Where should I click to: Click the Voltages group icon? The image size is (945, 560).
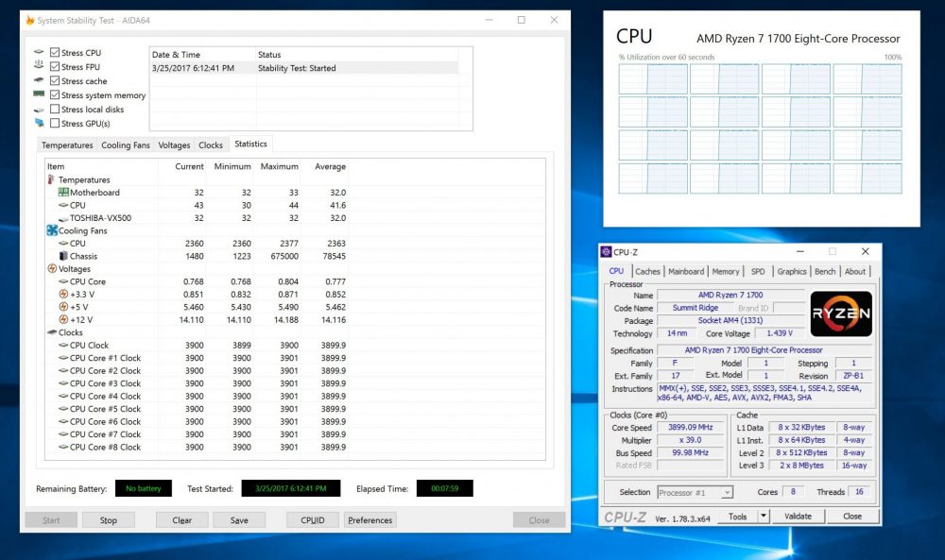pos(52,268)
